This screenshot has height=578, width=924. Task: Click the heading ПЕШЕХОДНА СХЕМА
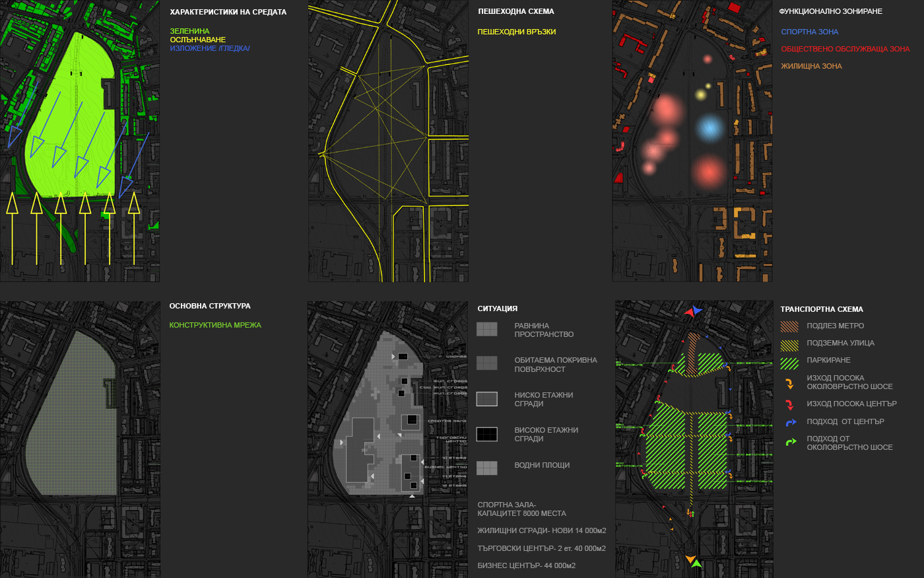(x=516, y=11)
